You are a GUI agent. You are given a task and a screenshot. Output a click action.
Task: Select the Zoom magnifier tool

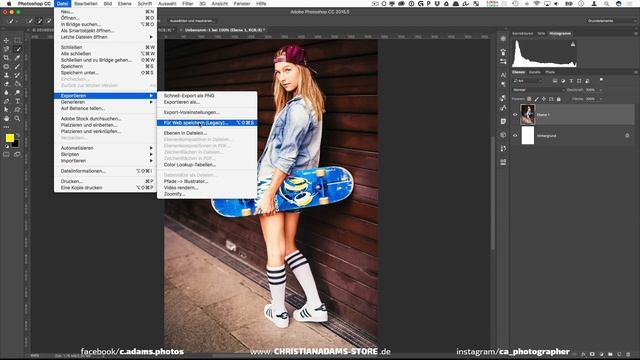coord(17,118)
